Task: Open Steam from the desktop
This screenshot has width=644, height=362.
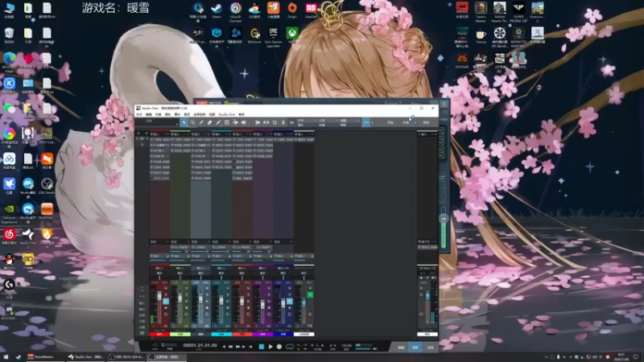Action: [x=217, y=11]
